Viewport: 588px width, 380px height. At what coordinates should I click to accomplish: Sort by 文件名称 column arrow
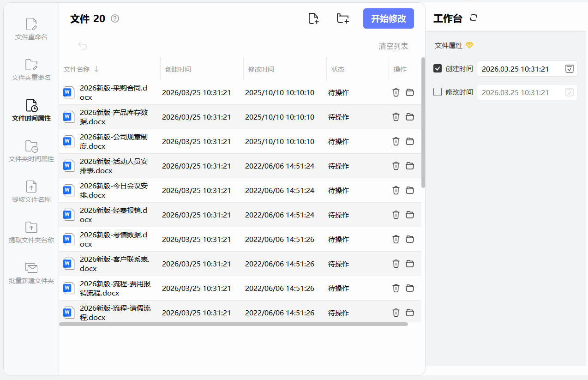[96, 69]
